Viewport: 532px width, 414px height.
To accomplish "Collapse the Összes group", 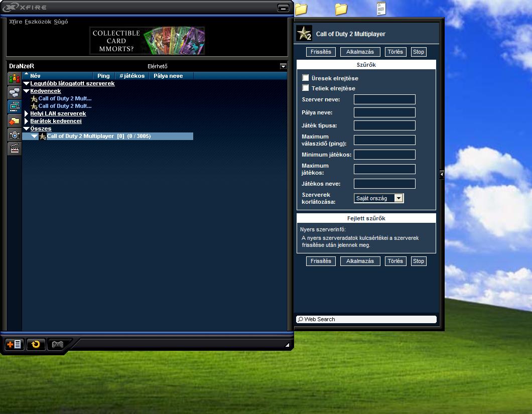I will coord(27,128).
